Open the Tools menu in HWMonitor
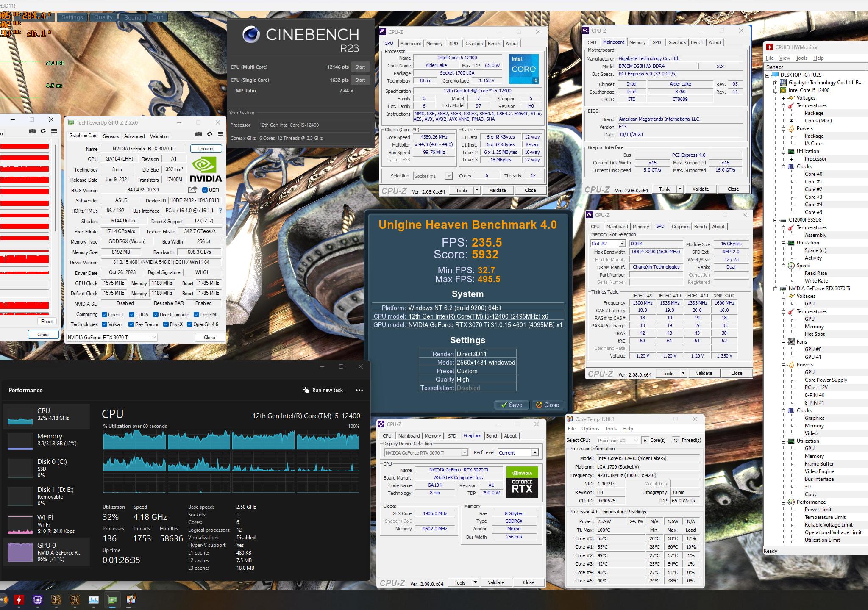Image resolution: width=868 pixels, height=610 pixels. pyautogui.click(x=801, y=58)
